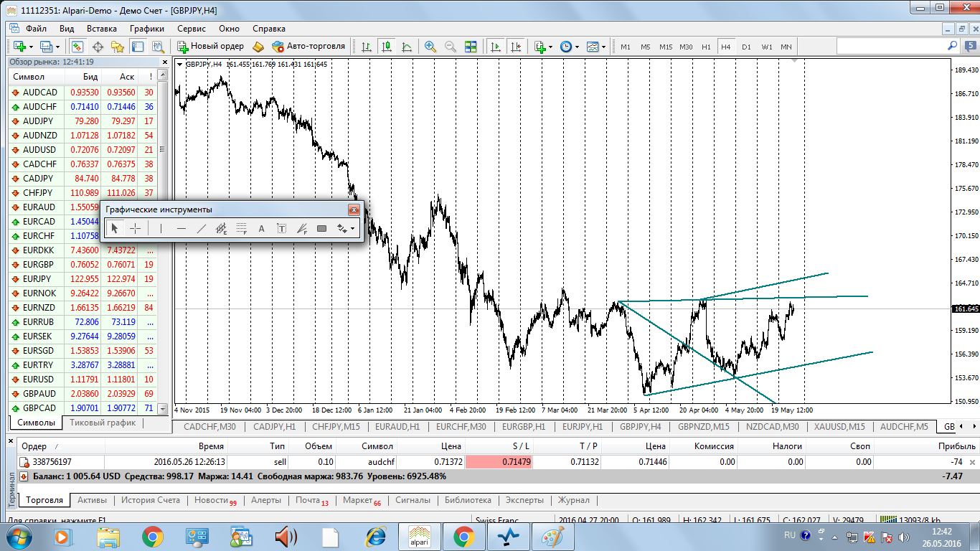Open the Сервис menu
This screenshot has width=980, height=551.
pos(192,29)
